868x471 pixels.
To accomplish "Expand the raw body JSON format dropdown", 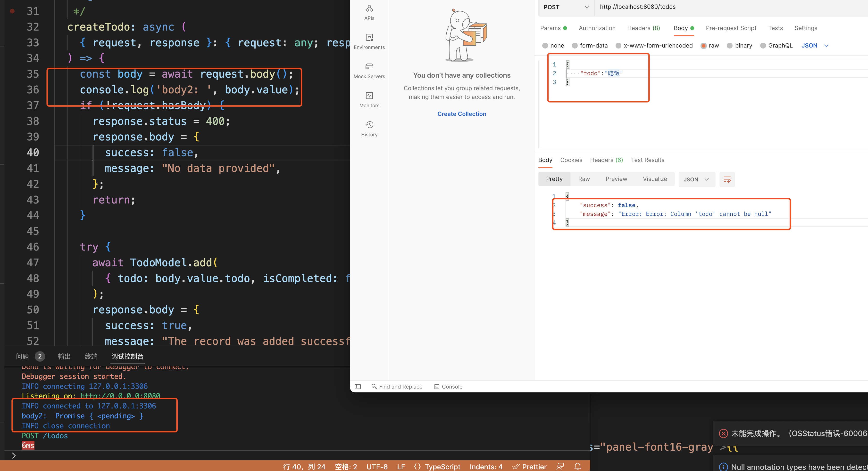I will click(814, 45).
